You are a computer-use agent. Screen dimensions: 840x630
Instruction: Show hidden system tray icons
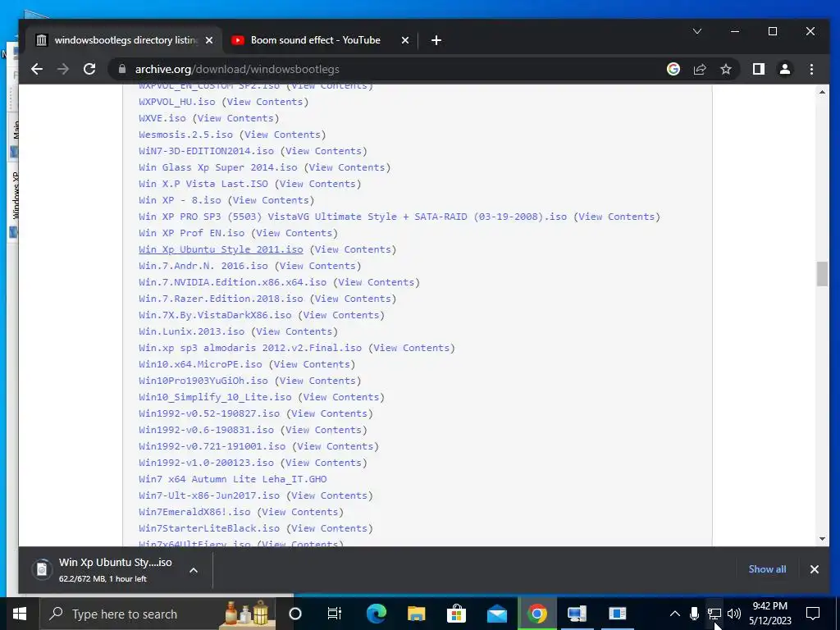pos(675,614)
